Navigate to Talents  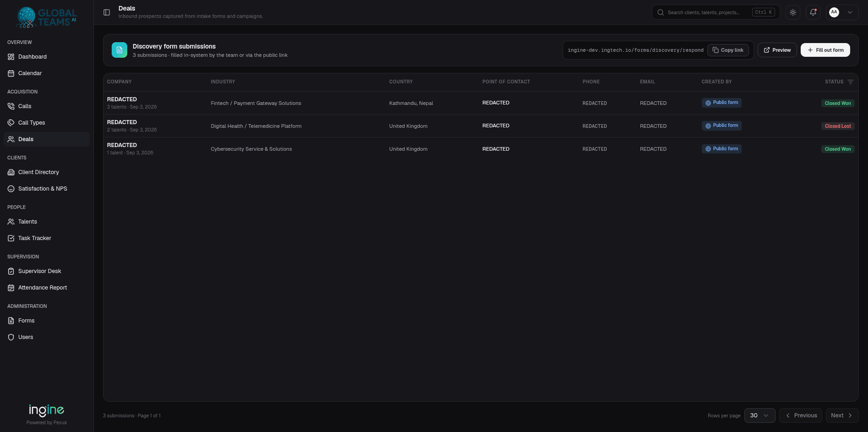(x=46, y=222)
